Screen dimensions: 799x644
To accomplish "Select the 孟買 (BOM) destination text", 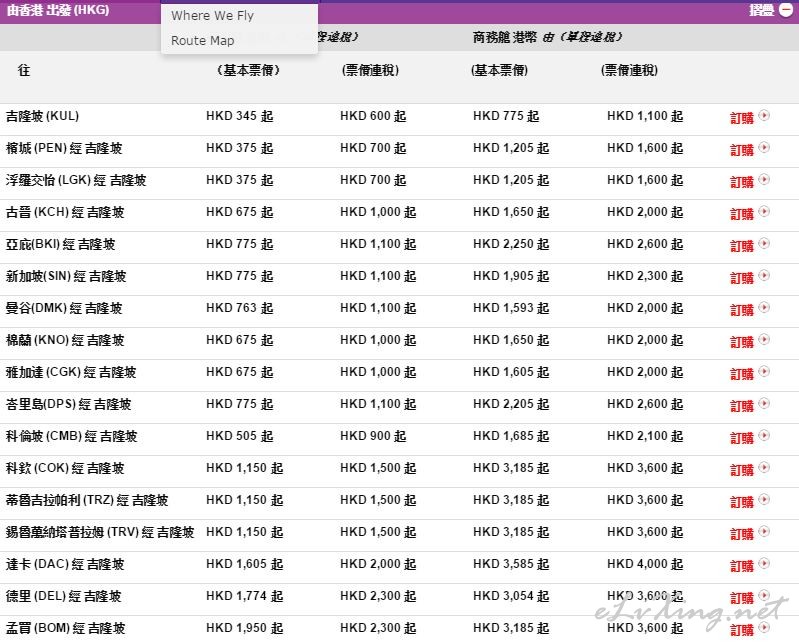I will tap(66, 628).
